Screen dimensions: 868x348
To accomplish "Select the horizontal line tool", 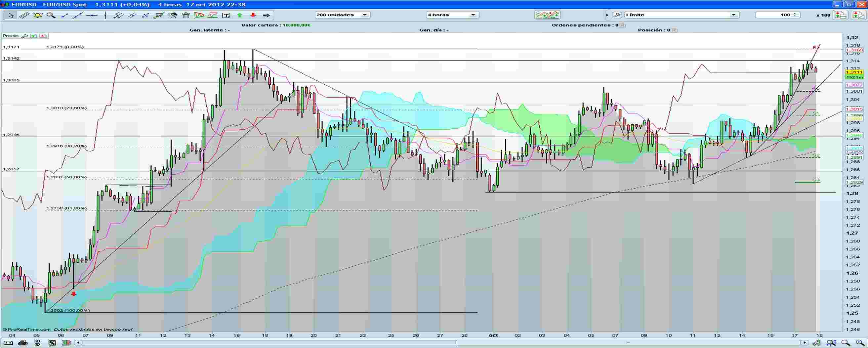I will (x=92, y=15).
